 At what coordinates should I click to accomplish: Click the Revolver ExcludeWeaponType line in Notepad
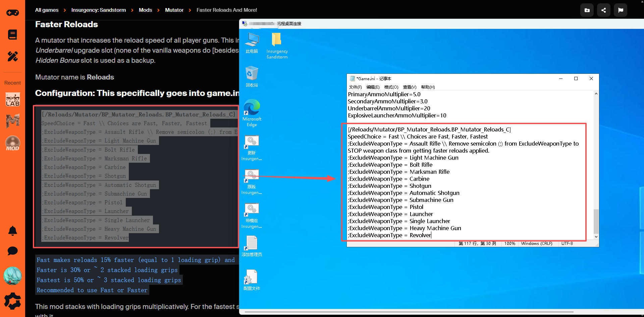point(389,235)
